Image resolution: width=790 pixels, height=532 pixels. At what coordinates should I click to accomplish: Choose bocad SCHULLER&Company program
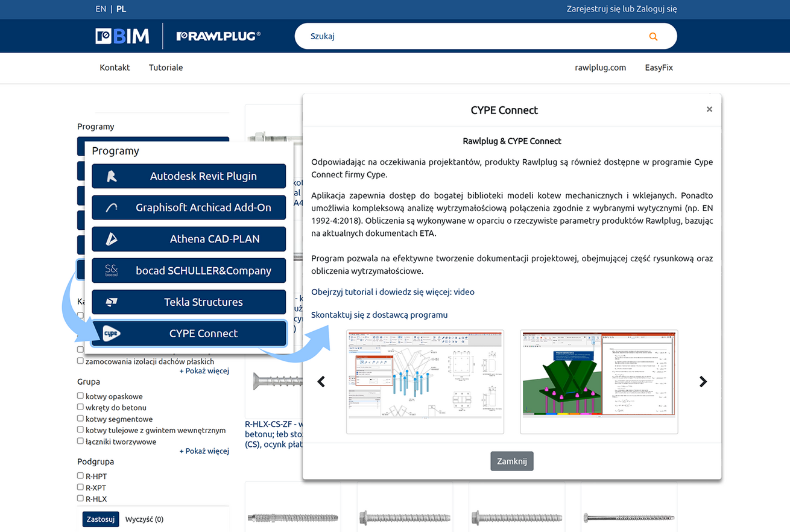[x=189, y=270]
